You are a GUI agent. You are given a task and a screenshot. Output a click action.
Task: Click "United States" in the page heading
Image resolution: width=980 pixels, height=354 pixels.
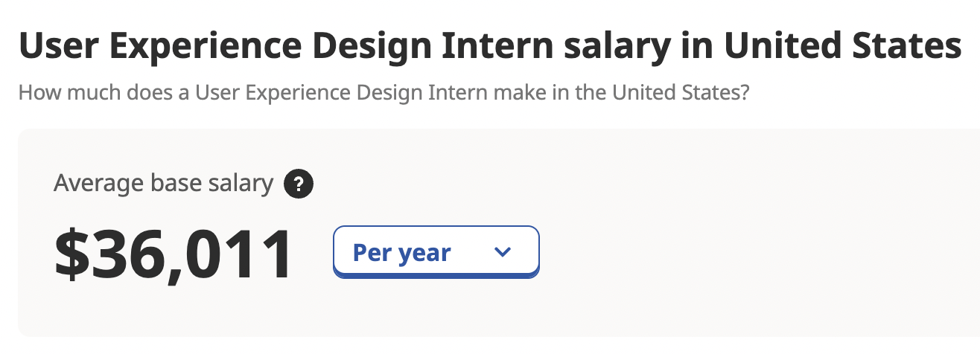pos(842,47)
